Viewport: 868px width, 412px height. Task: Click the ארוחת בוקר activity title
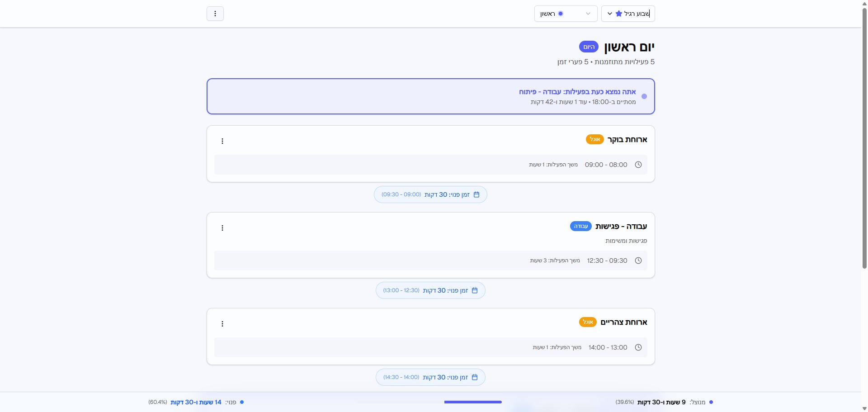point(627,139)
